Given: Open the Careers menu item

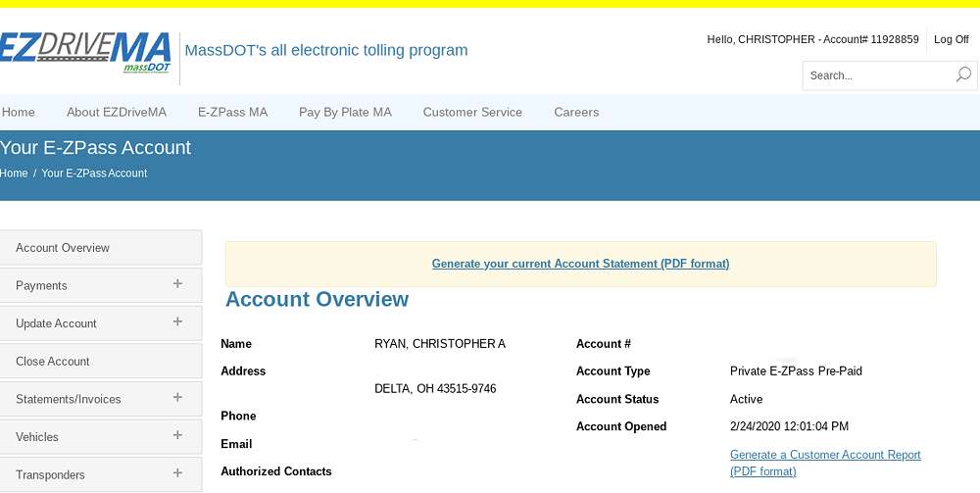Looking at the screenshot, I should (576, 113).
